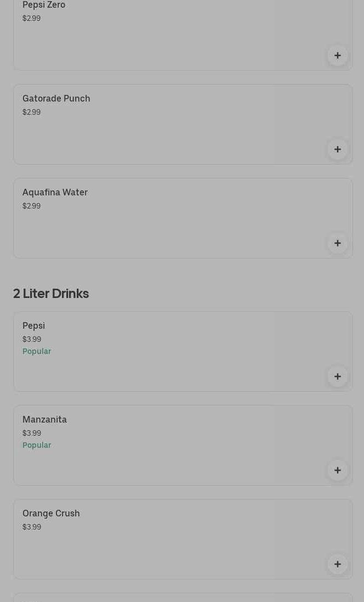Tap the plus icon for Aquafina Water
Image resolution: width=364 pixels, height=602 pixels.
337,243
